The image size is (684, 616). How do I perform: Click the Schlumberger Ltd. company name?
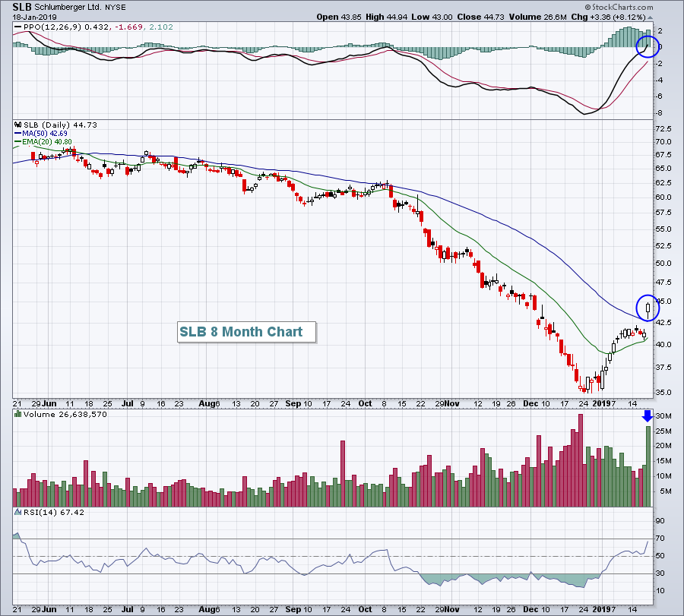pyautogui.click(x=68, y=8)
